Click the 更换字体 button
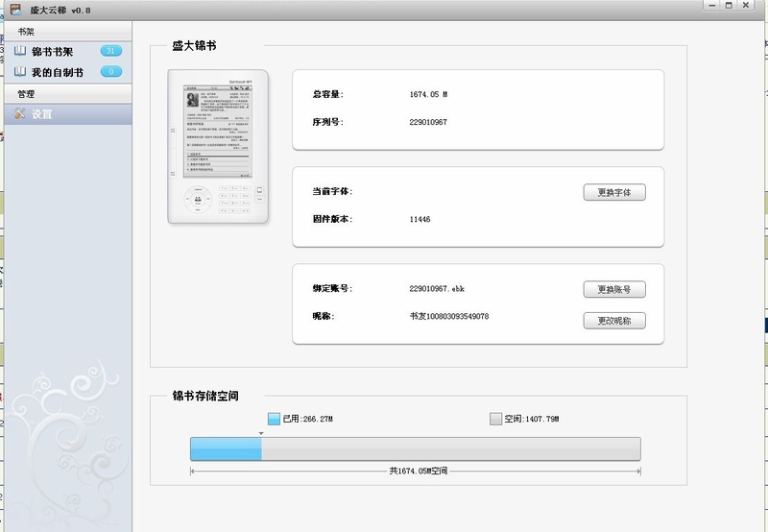 pyautogui.click(x=614, y=192)
